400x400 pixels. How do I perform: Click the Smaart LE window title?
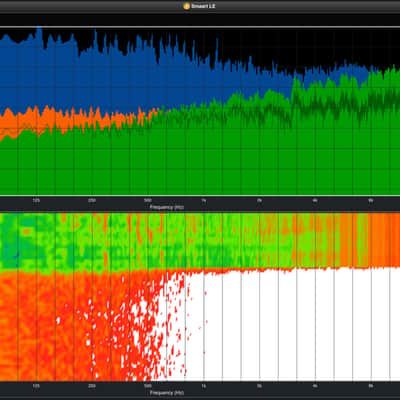click(x=203, y=6)
